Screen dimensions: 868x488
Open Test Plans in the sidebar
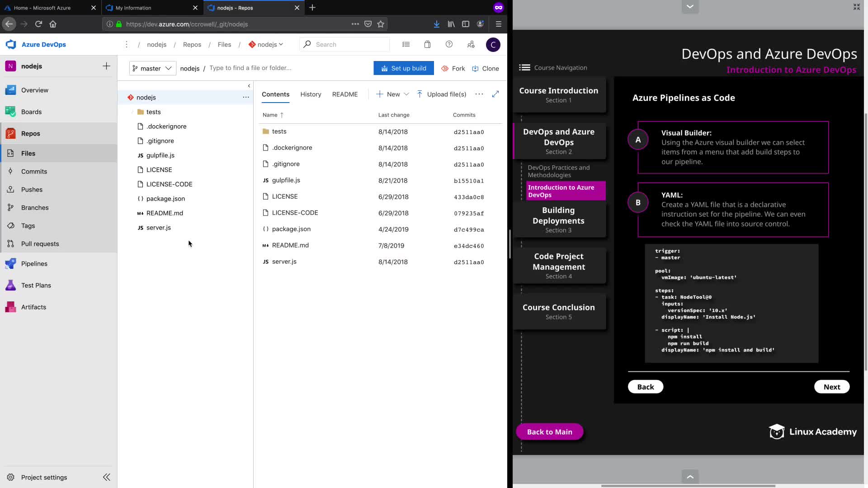coord(36,286)
